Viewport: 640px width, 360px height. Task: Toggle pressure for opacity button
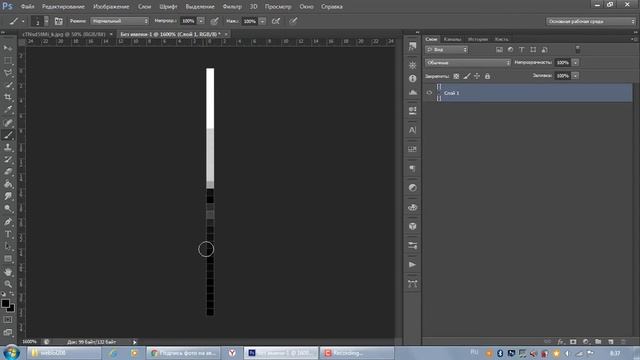tap(214, 21)
